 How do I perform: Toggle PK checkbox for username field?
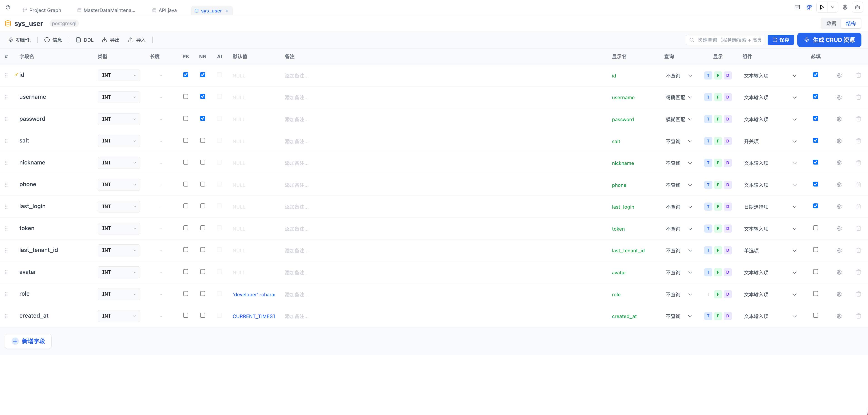[186, 97]
